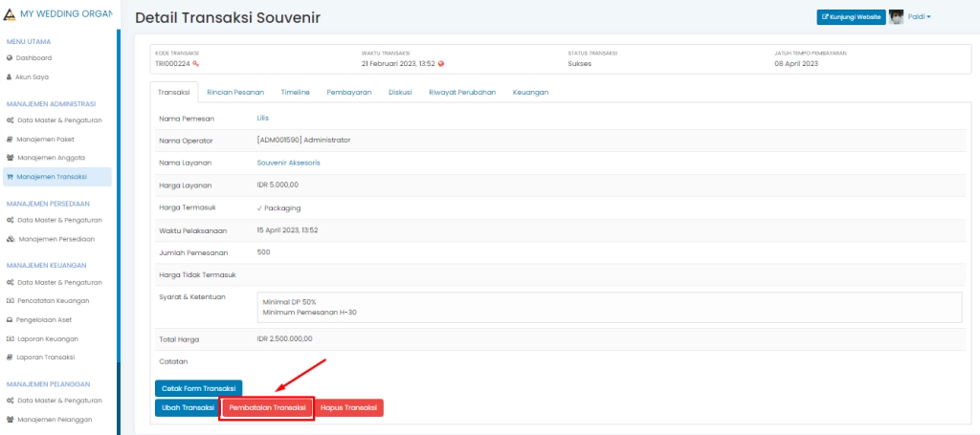Click the Hapus Transaksi button

(349, 408)
